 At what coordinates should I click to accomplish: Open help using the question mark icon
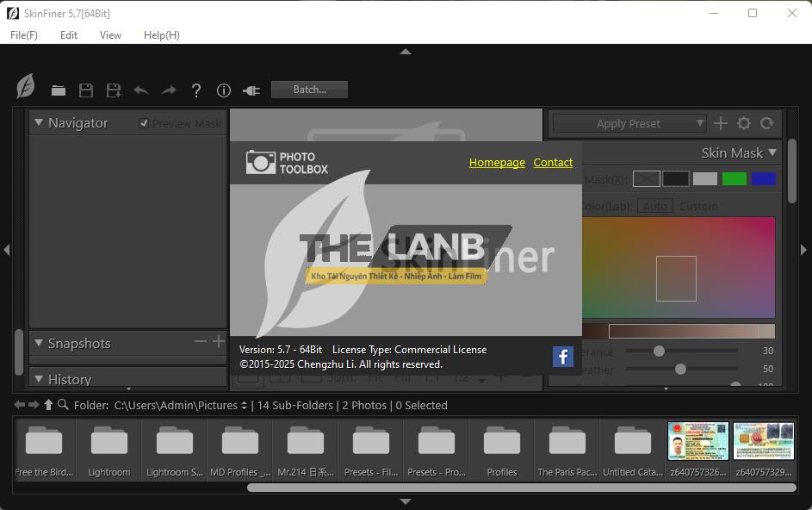[196, 90]
